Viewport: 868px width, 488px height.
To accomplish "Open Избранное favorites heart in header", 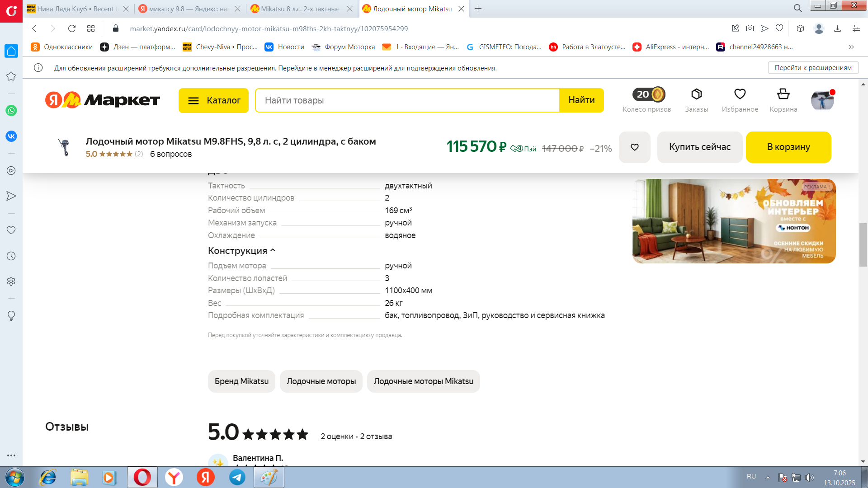I will click(x=740, y=94).
